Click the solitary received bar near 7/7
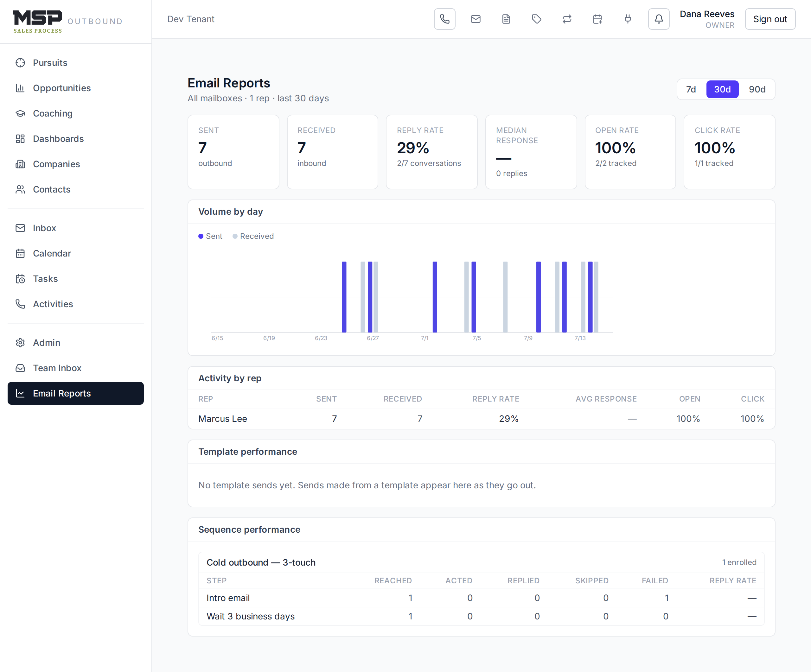Viewport: 811px width, 672px height. point(505,297)
